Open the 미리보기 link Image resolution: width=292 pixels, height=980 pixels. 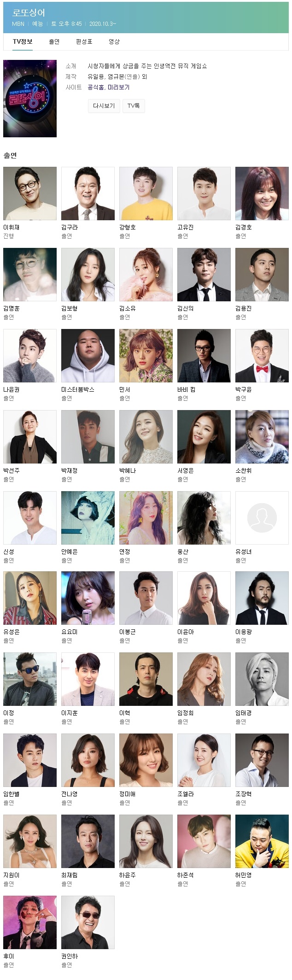click(118, 88)
